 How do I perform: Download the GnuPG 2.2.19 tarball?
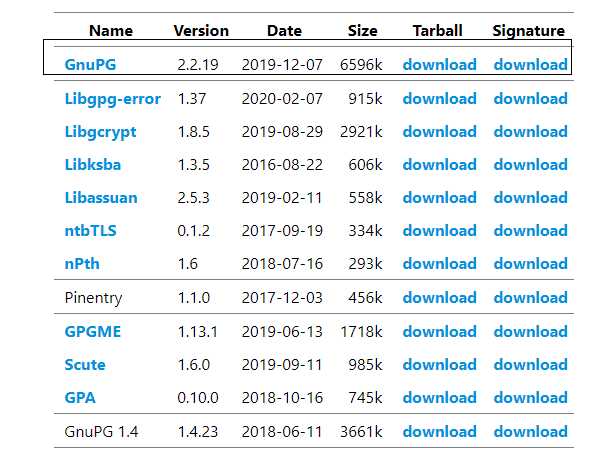(439, 65)
